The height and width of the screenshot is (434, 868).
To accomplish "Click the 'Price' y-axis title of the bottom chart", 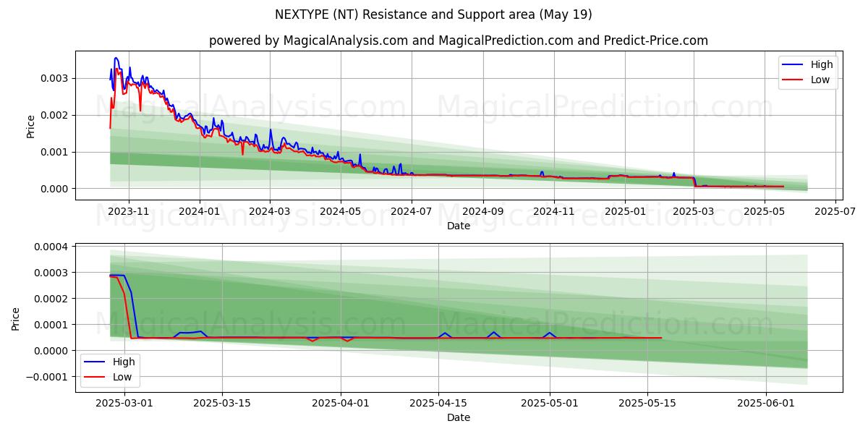I will point(16,318).
